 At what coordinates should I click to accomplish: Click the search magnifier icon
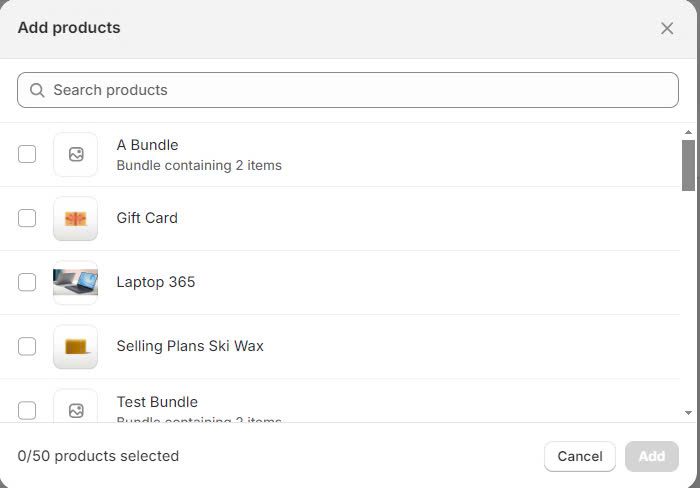coord(37,90)
